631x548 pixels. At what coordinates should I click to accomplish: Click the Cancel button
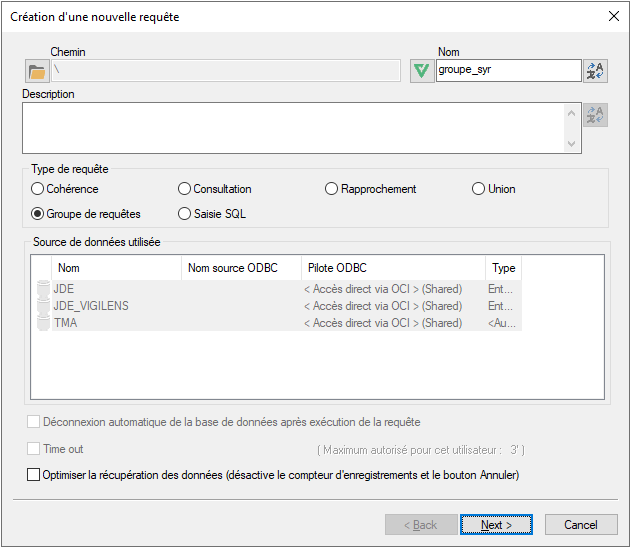pos(581,525)
